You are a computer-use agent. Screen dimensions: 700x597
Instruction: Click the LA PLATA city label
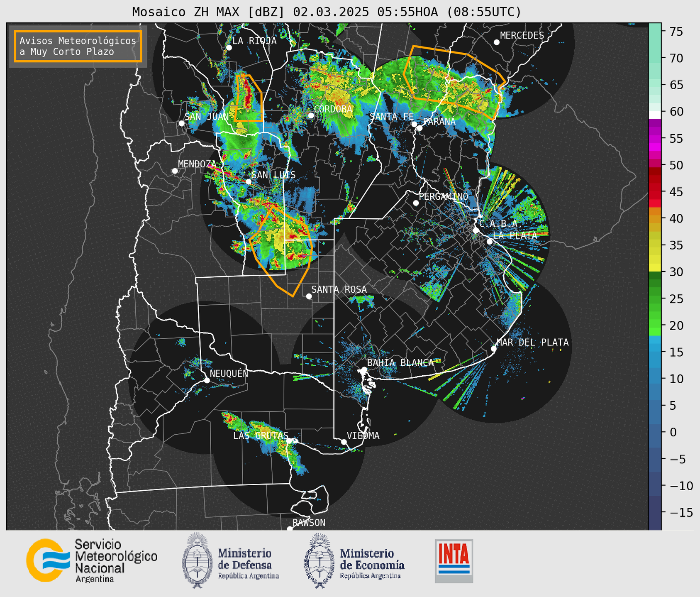click(515, 235)
